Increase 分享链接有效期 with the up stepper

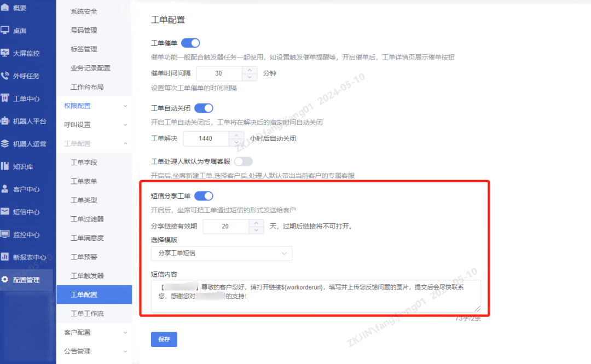click(256, 223)
